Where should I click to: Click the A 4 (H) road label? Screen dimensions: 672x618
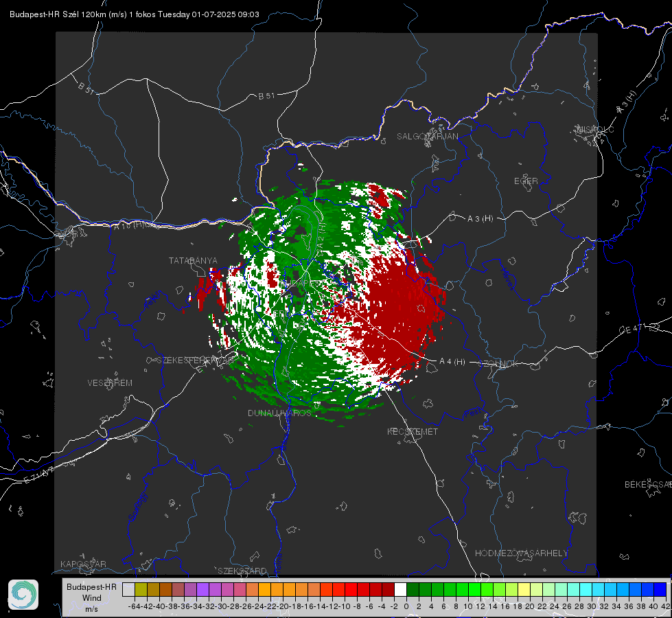click(x=452, y=362)
